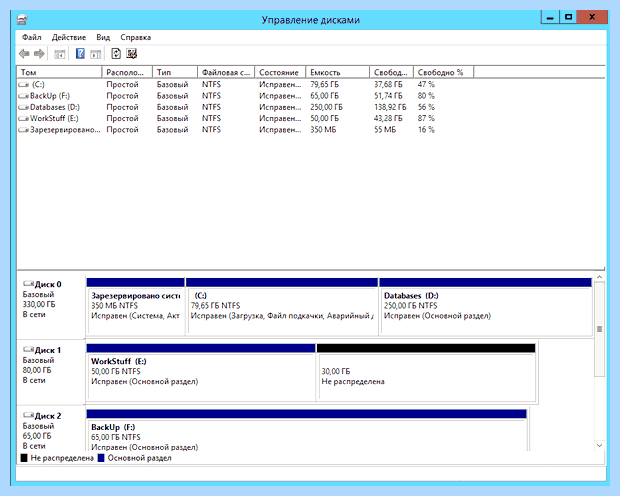
Task: Click the Back arrow toolbar icon
Action: tap(24, 53)
